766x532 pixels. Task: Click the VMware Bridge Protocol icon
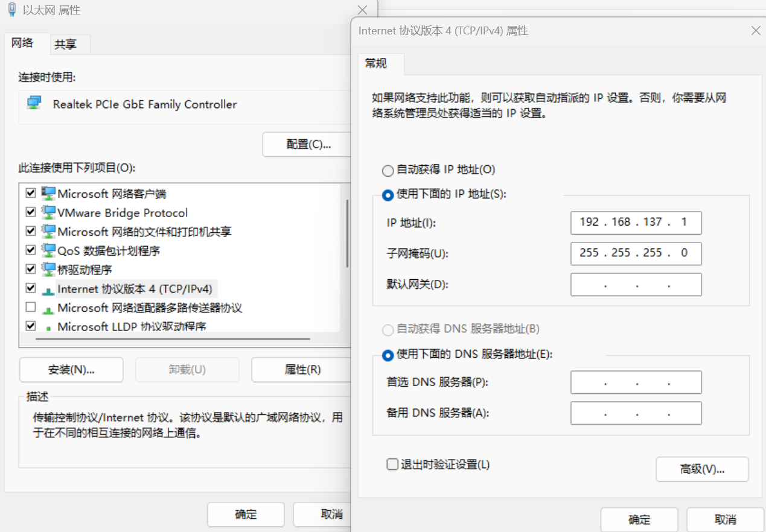[x=49, y=212]
